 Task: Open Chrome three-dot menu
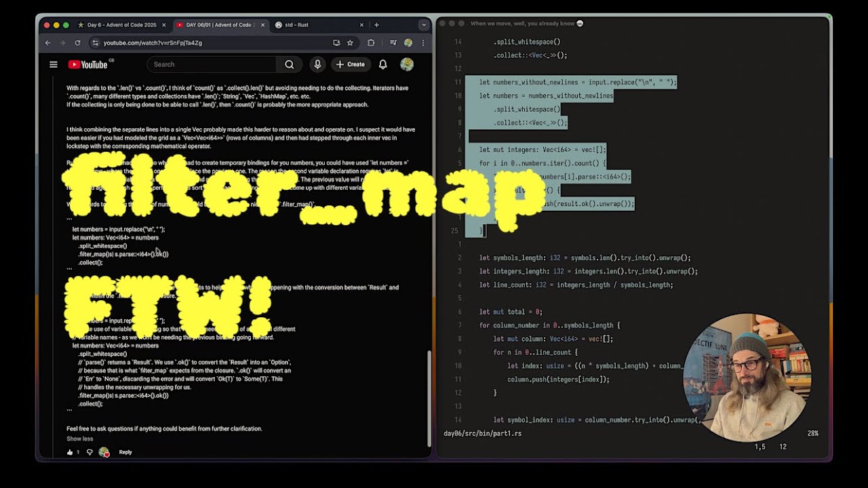pyautogui.click(x=422, y=43)
